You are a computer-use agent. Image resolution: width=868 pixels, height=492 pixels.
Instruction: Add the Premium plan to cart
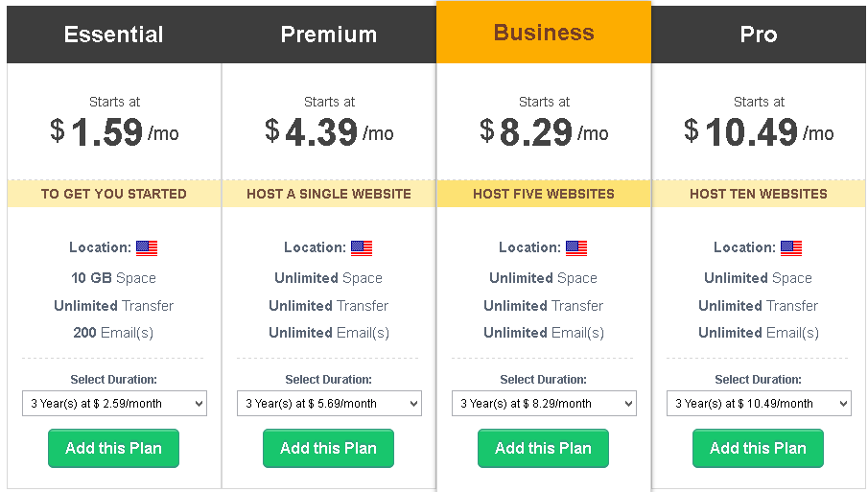click(328, 448)
